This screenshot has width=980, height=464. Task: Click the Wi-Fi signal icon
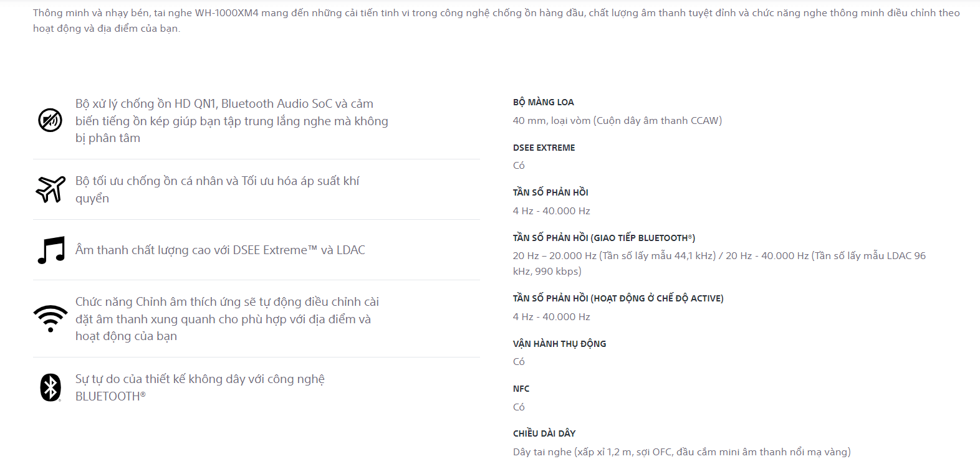(50, 318)
